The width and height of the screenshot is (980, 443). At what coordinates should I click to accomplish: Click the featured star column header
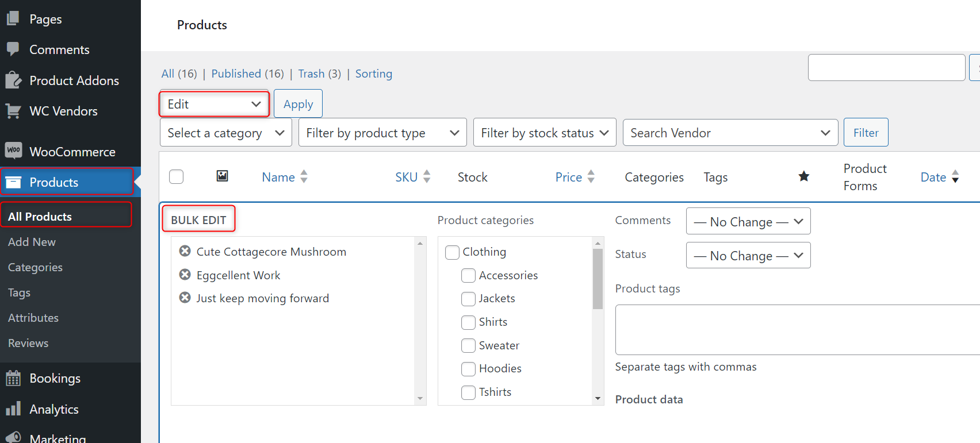[803, 176]
